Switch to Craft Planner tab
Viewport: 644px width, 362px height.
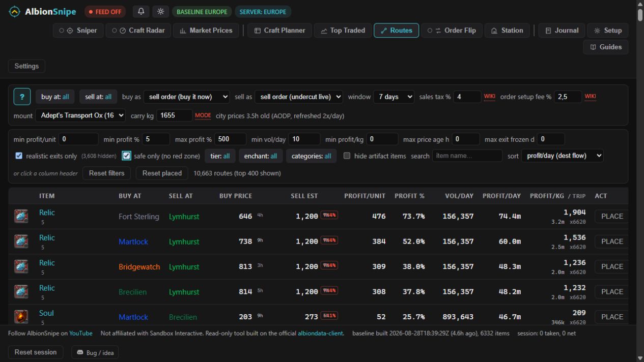point(279,31)
